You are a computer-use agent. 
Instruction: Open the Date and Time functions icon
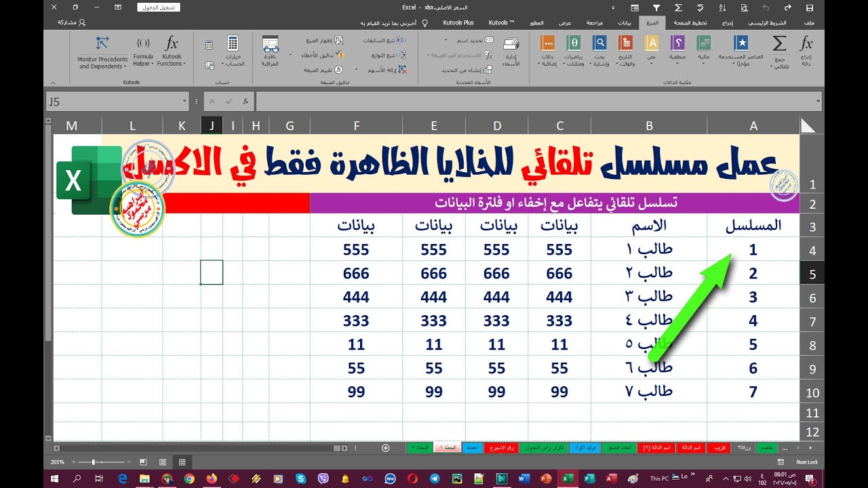click(x=625, y=44)
